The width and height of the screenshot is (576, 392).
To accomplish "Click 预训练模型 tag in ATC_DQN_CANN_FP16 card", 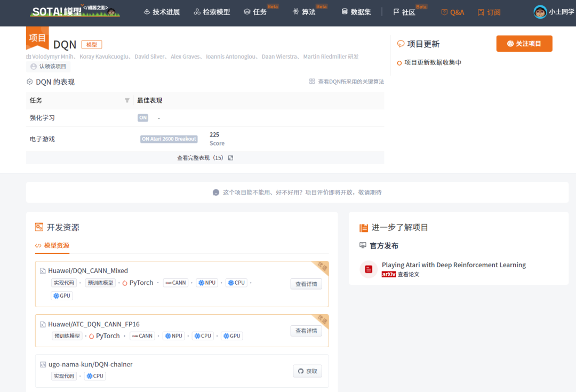I will (67, 336).
